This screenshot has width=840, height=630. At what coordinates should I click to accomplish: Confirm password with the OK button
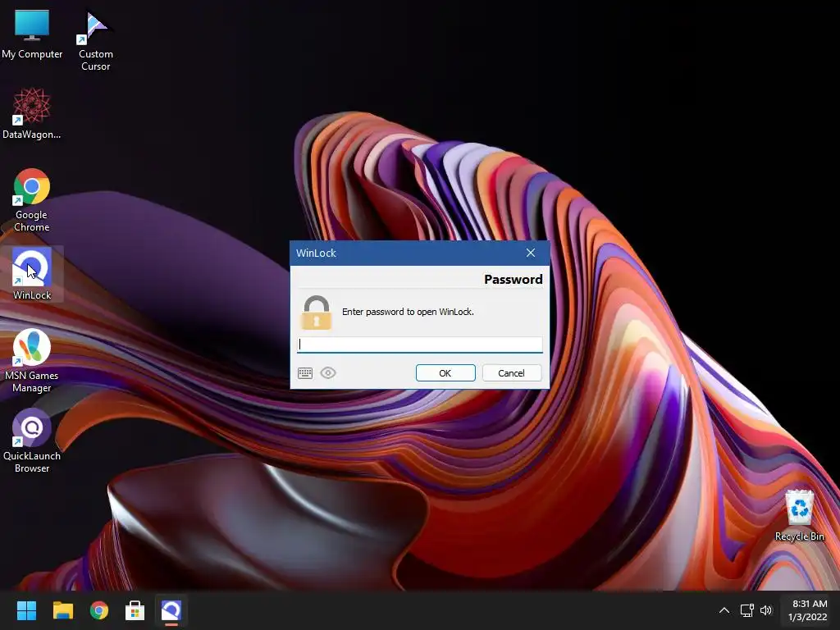coord(445,373)
